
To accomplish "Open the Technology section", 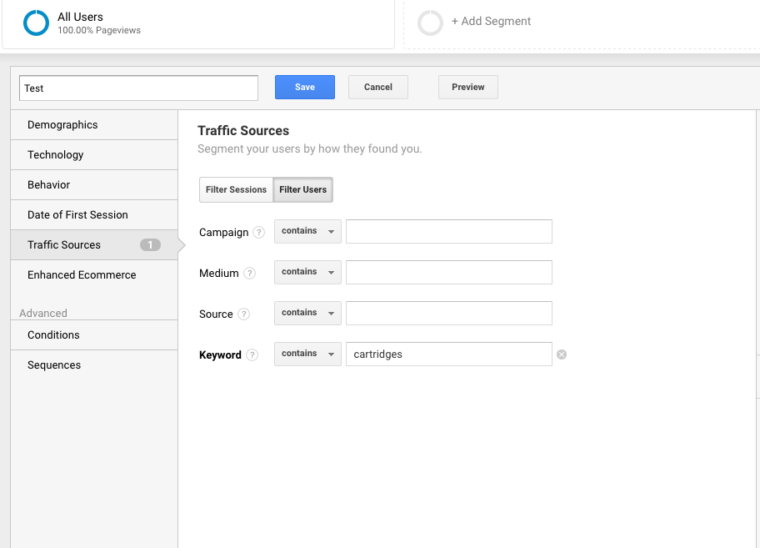I will [x=94, y=155].
